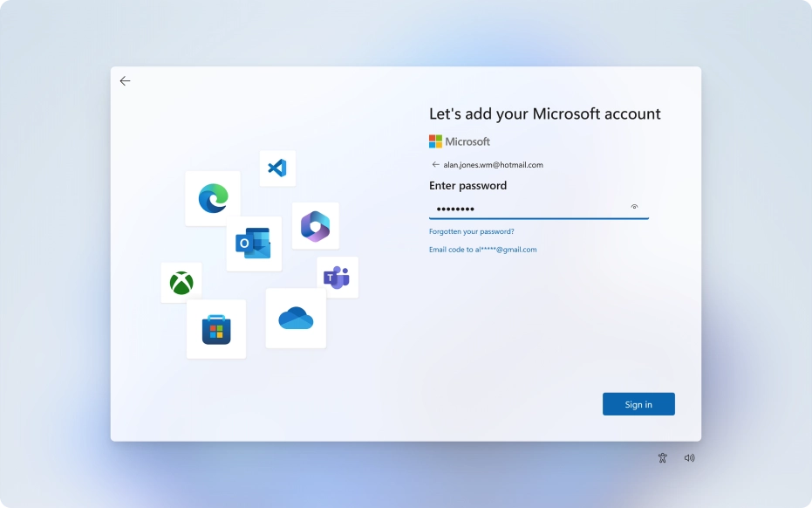Viewport: 812px width, 508px height.
Task: Click the Let's add your Microsoft account heading
Action: 543,113
